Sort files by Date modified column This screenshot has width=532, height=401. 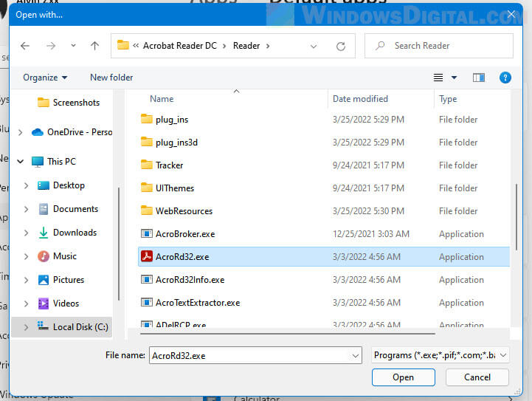click(x=360, y=99)
